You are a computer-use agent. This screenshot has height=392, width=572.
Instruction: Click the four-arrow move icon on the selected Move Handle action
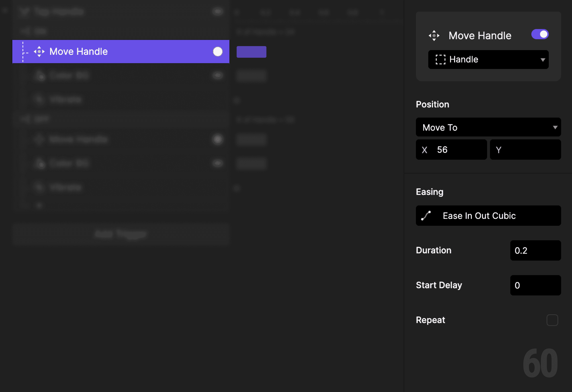coord(39,51)
